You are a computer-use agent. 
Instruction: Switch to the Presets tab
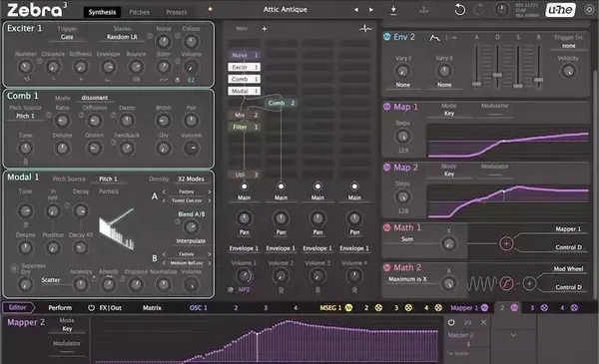tap(176, 12)
